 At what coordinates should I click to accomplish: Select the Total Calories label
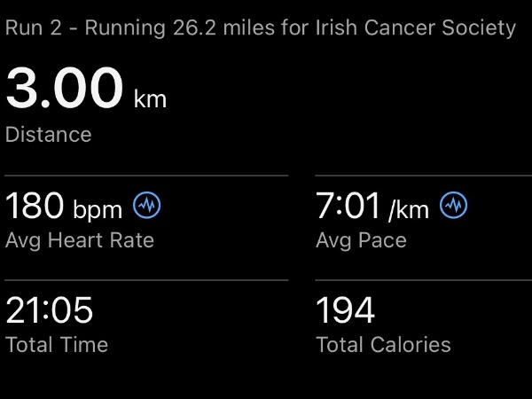pos(383,344)
